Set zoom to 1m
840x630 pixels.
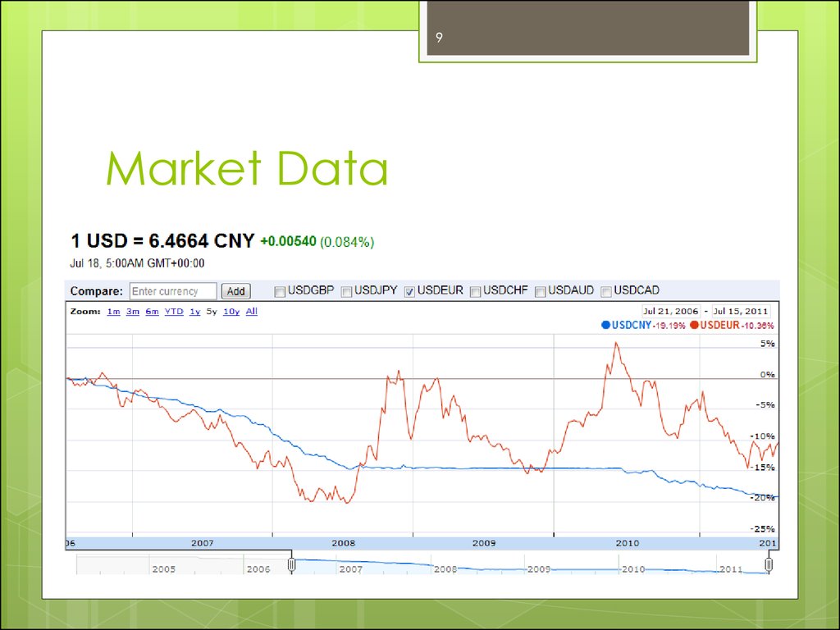pyautogui.click(x=113, y=311)
